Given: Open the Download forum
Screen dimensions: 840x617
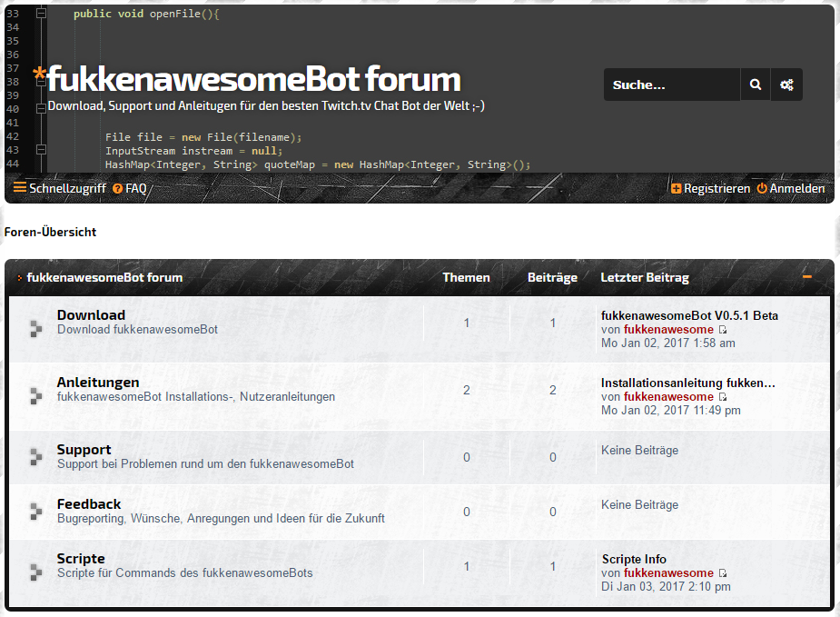Looking at the screenshot, I should coord(91,314).
